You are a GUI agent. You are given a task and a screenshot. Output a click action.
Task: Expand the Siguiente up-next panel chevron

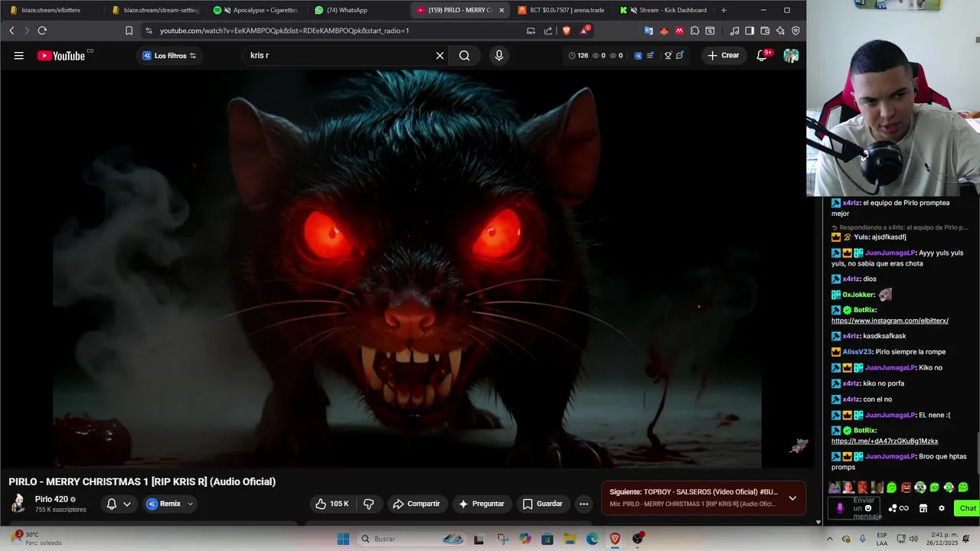[792, 498]
